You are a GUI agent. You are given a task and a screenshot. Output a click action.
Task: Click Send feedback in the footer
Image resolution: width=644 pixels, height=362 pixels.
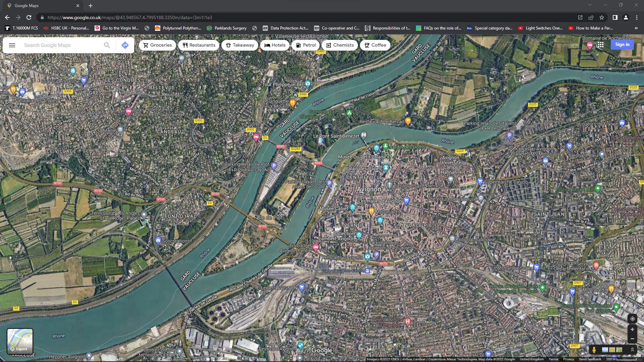[590, 359]
